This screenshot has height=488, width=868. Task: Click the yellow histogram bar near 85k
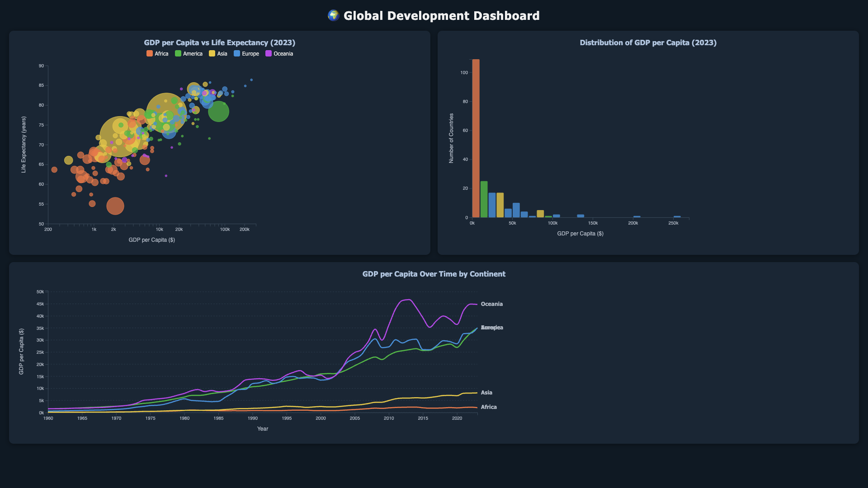(x=540, y=214)
